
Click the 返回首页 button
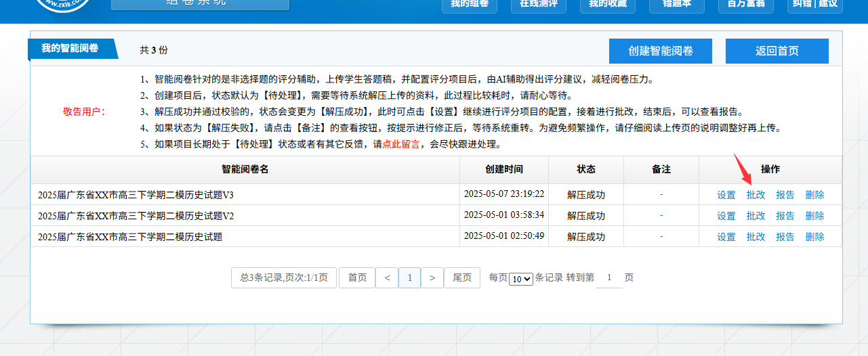pos(777,51)
